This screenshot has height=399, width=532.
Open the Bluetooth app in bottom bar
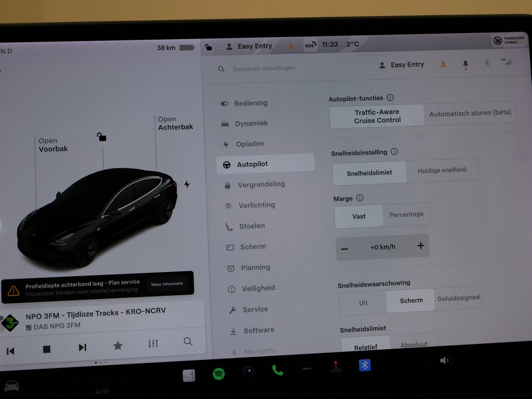(x=365, y=365)
